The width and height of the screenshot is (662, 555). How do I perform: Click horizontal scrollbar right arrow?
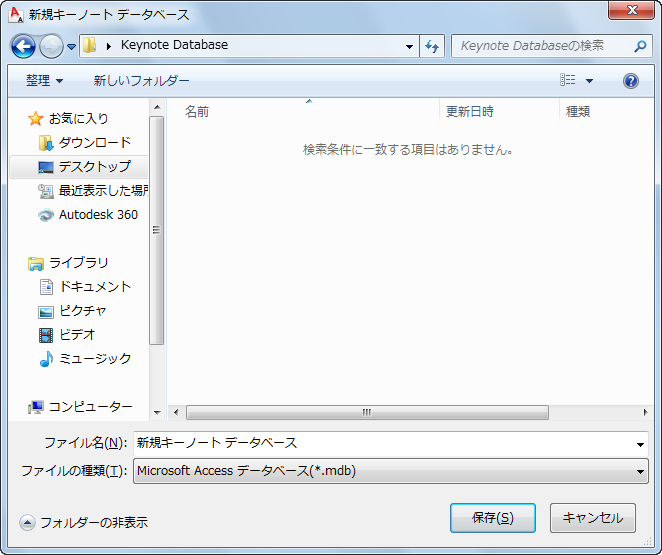(646, 412)
